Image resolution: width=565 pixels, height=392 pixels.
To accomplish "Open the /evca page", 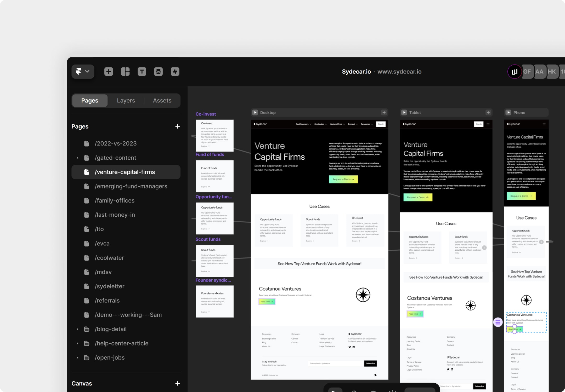I will tap(126, 244).
